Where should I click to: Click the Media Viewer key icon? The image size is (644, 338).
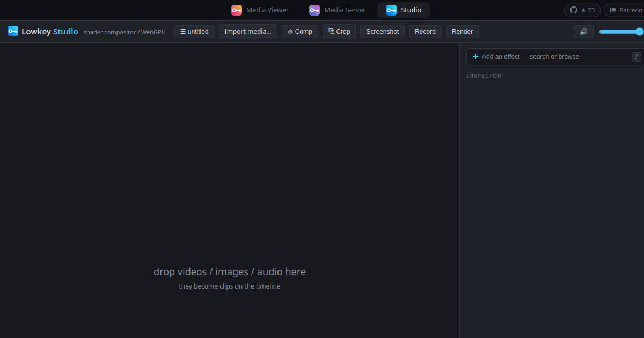pyautogui.click(x=237, y=10)
